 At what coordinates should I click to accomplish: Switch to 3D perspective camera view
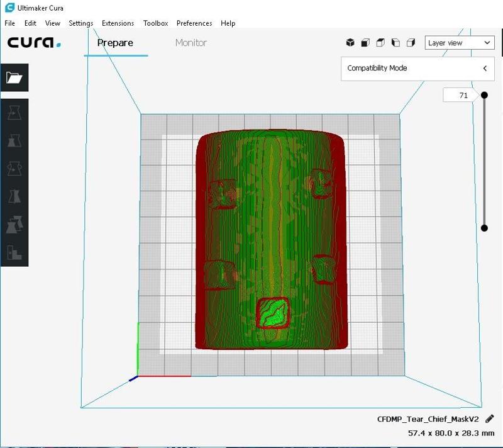350,43
